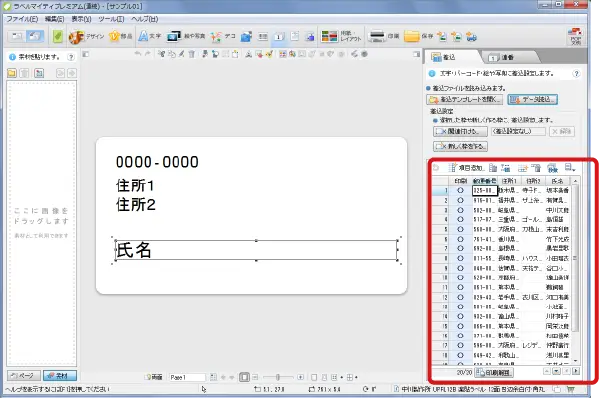Click the 住所2 text on label
Viewport: 599px width, 398px height.
point(136,205)
